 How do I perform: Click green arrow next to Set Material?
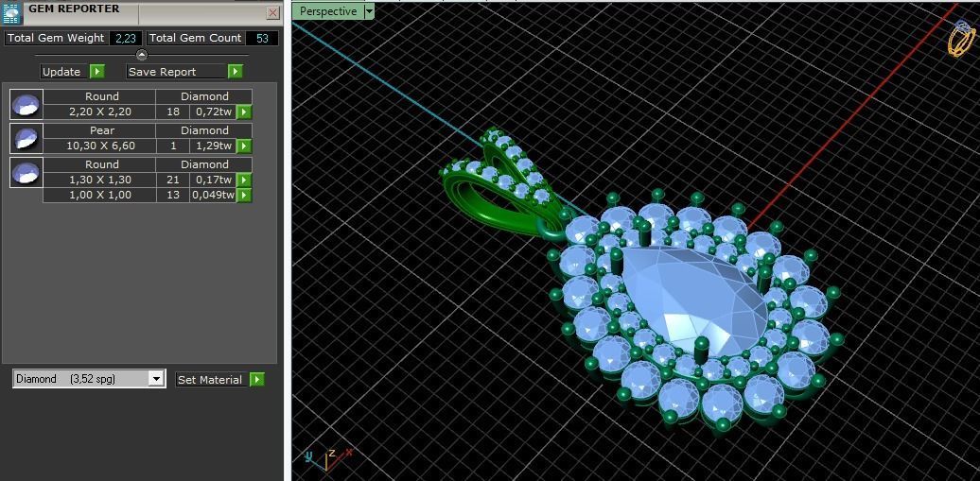coord(257,380)
